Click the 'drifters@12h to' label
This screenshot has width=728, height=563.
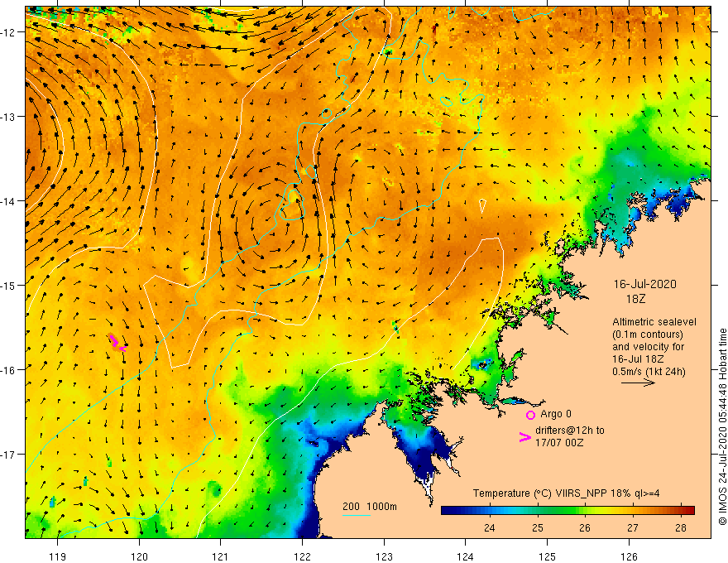click(570, 431)
